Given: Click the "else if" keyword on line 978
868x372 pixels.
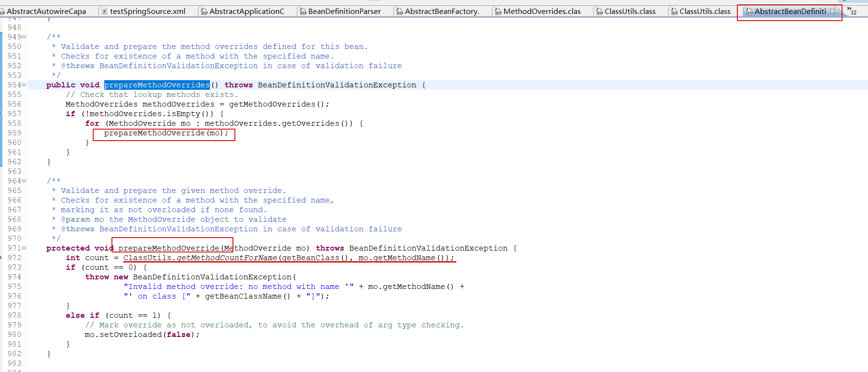Looking at the screenshot, I should [x=83, y=315].
